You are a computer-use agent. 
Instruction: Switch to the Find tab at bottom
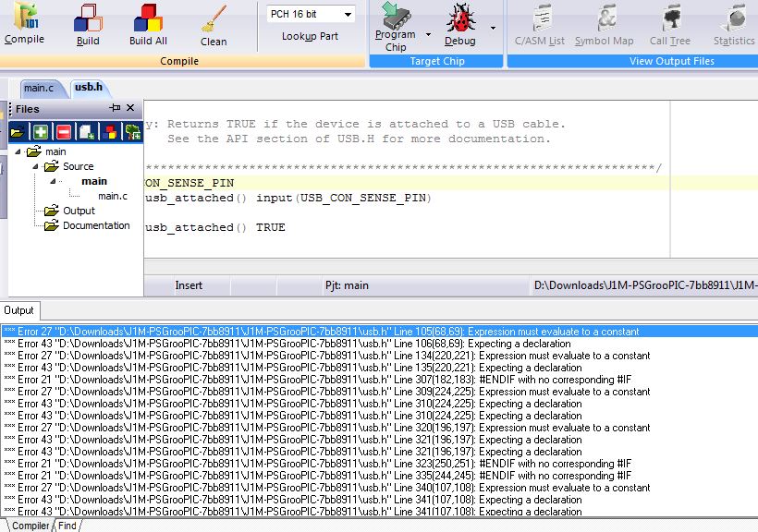click(x=67, y=526)
